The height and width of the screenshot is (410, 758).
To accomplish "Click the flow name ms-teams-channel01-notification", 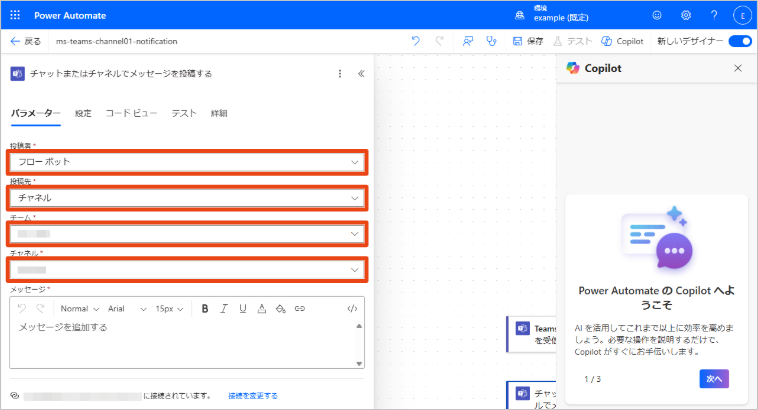I will (x=117, y=41).
